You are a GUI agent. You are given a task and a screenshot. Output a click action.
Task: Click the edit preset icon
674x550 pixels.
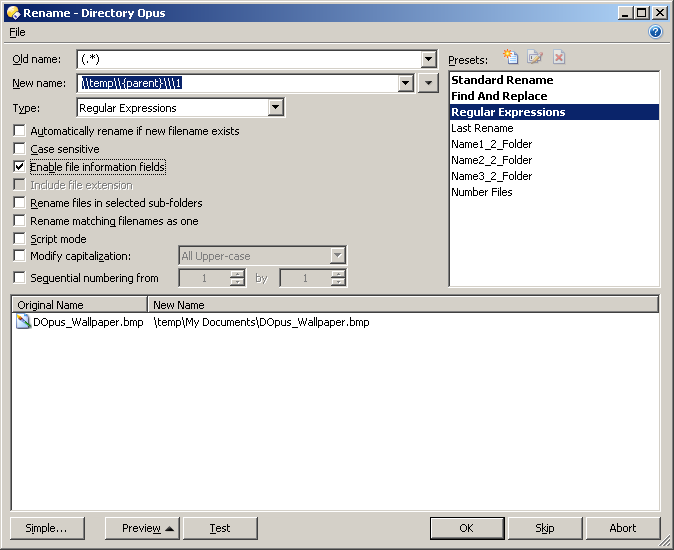535,58
